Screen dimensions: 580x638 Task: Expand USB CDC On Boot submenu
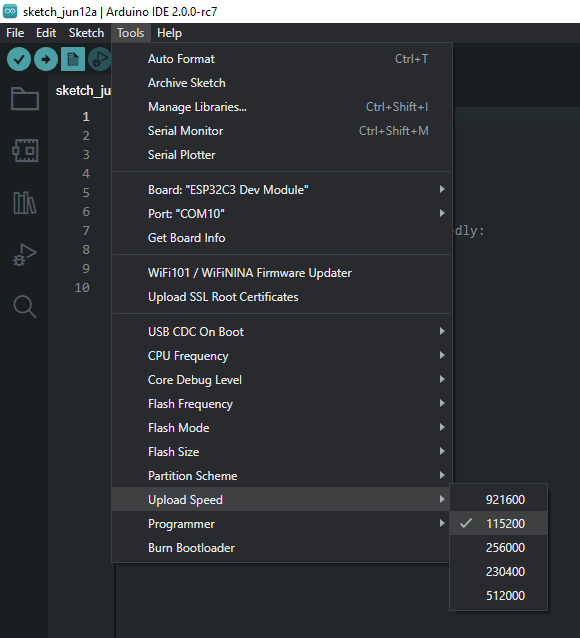[x=282, y=332]
